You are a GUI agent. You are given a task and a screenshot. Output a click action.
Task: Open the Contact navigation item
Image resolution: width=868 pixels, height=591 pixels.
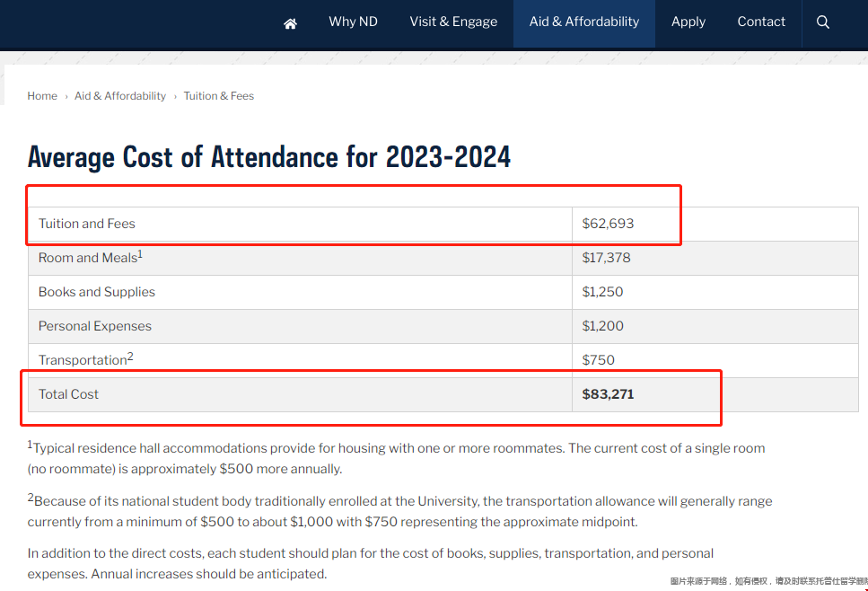(x=761, y=22)
